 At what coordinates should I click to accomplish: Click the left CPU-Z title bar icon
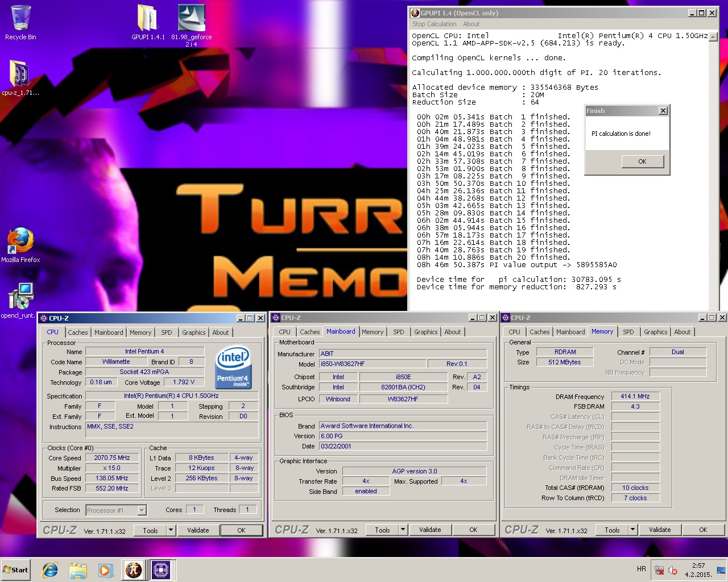[x=44, y=318]
